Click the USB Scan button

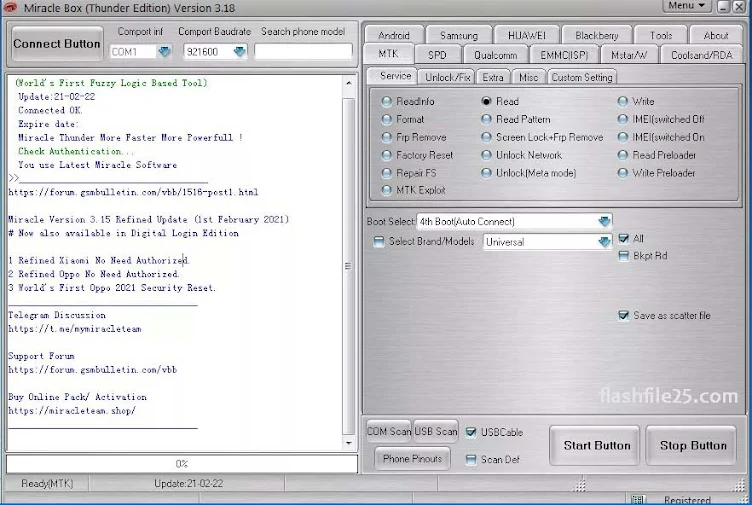click(x=435, y=431)
